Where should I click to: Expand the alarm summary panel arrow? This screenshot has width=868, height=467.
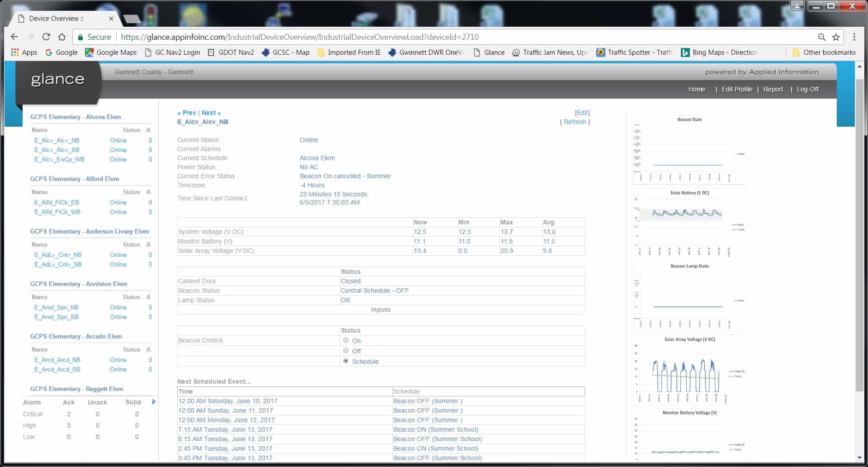154,402
